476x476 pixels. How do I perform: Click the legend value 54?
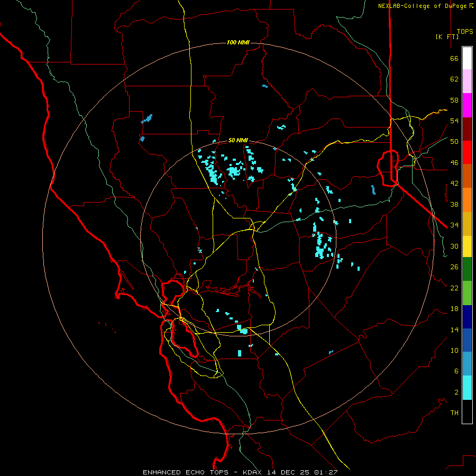click(454, 121)
